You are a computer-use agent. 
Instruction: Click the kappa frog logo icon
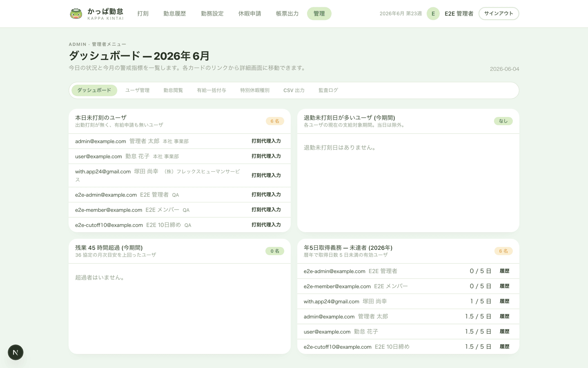coord(76,13)
